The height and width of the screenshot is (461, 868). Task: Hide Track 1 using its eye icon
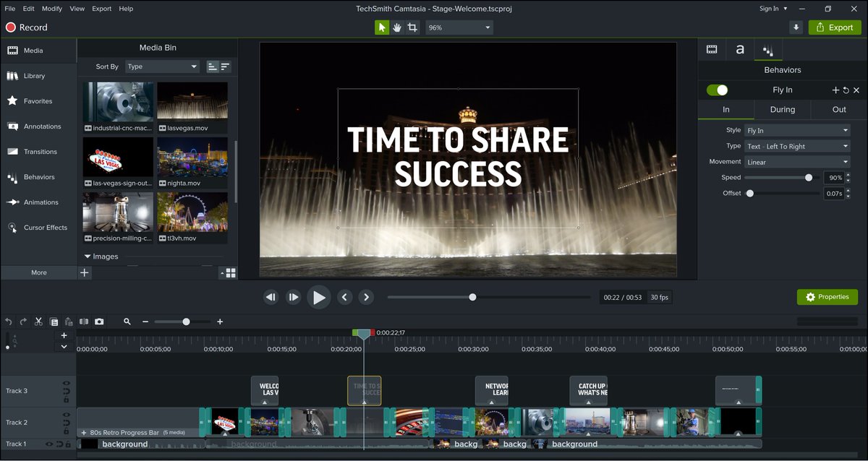pos(50,444)
